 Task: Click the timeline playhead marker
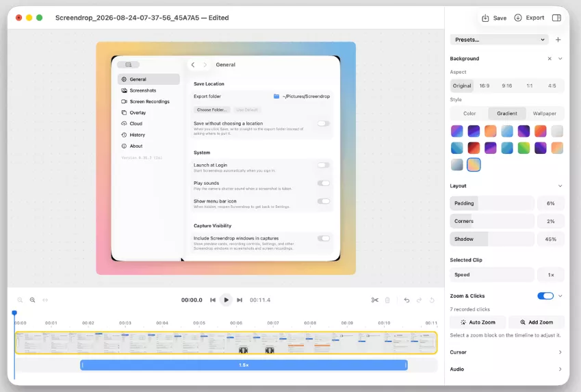pos(14,313)
